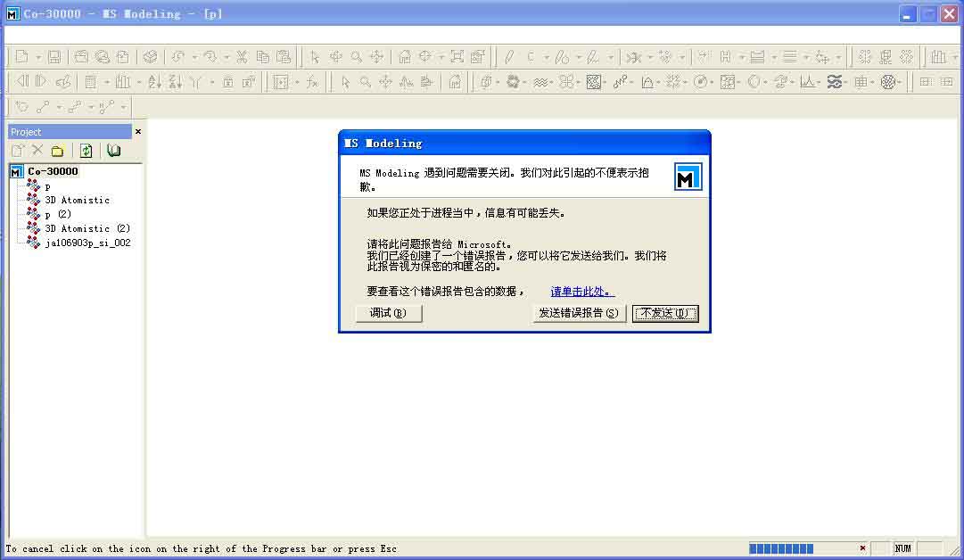Click the first bond-measure icon in third toolbar row
The width and height of the screenshot is (964, 560).
(x=43, y=107)
